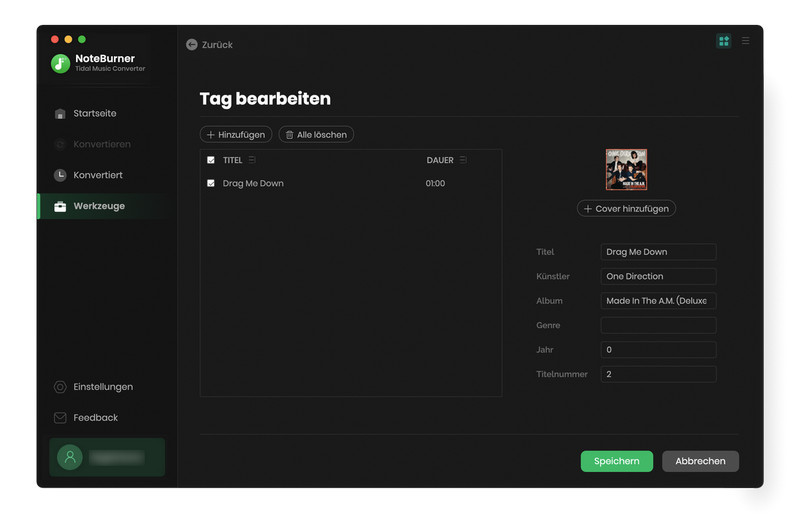Click the yellow minimize window dot

click(68, 39)
